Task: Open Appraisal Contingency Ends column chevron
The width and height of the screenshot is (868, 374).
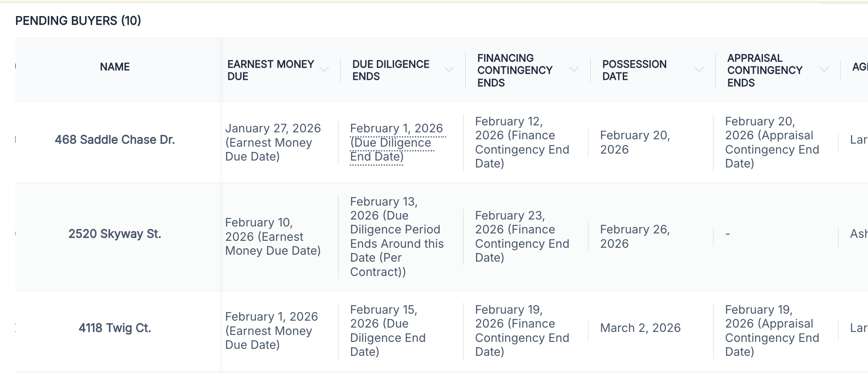Action: point(824,70)
